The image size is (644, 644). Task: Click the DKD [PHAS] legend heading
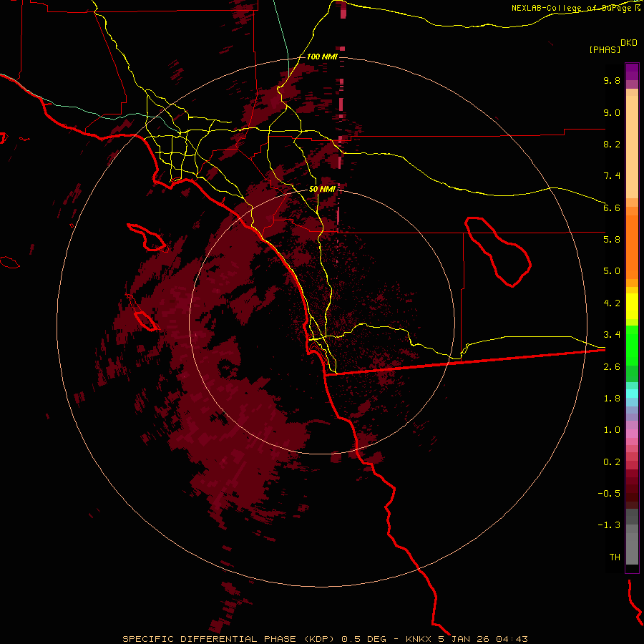[613, 47]
